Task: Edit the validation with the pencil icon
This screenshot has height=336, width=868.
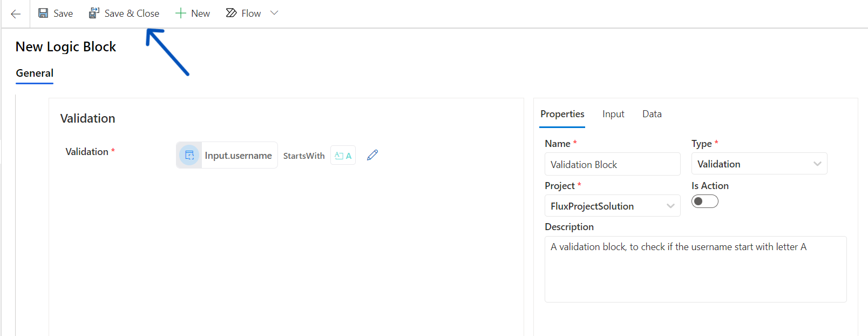Action: (x=372, y=156)
